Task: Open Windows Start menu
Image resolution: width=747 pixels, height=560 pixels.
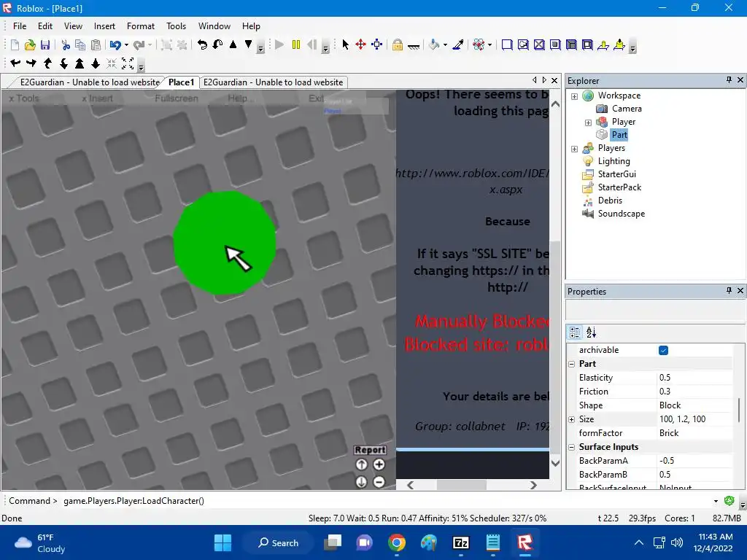Action: tap(222, 542)
